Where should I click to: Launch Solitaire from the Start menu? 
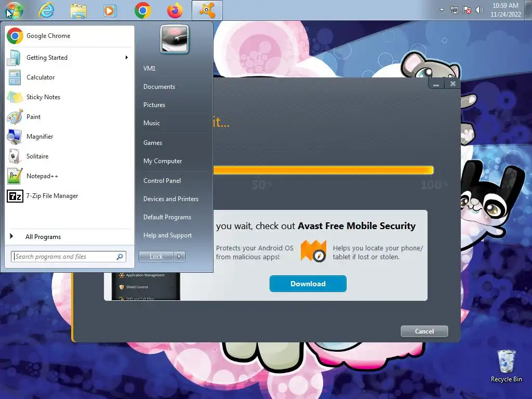pos(69,156)
